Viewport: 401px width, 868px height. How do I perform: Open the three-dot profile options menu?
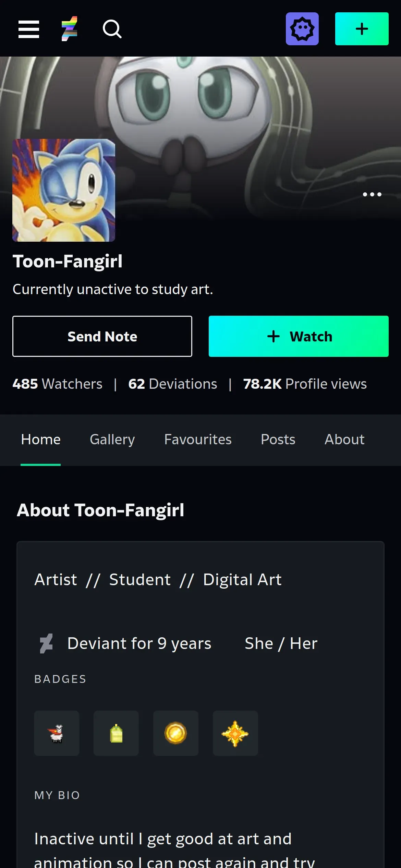tap(372, 194)
